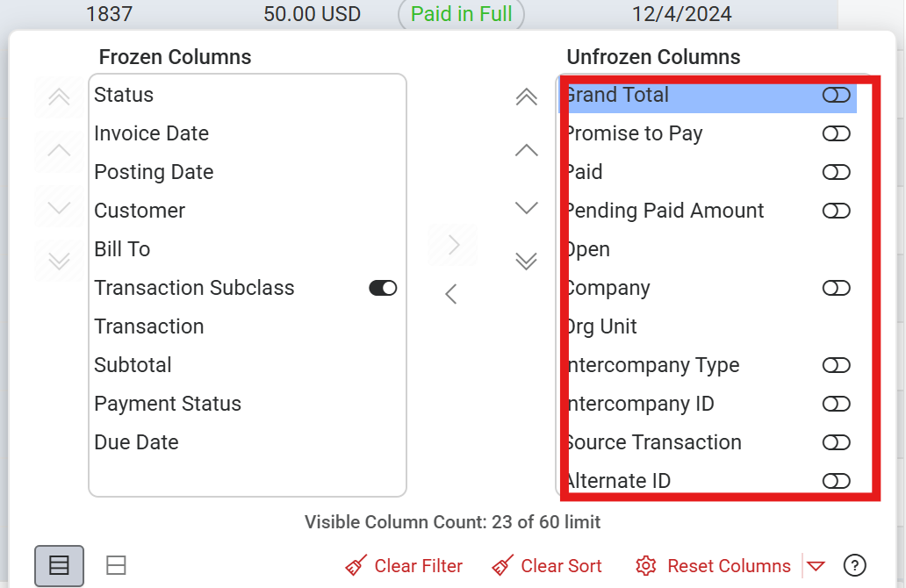Open the help question mark icon
The width and height of the screenshot is (906, 588).
pyautogui.click(x=854, y=566)
